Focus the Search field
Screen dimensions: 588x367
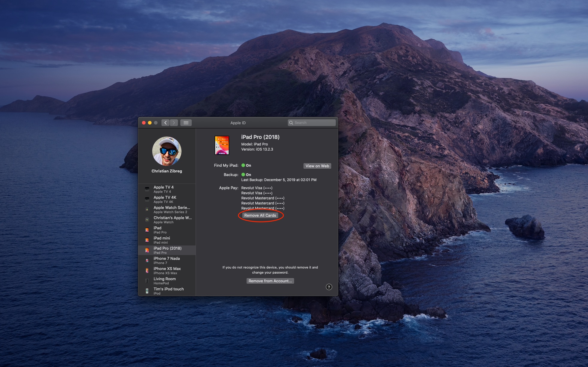(312, 123)
